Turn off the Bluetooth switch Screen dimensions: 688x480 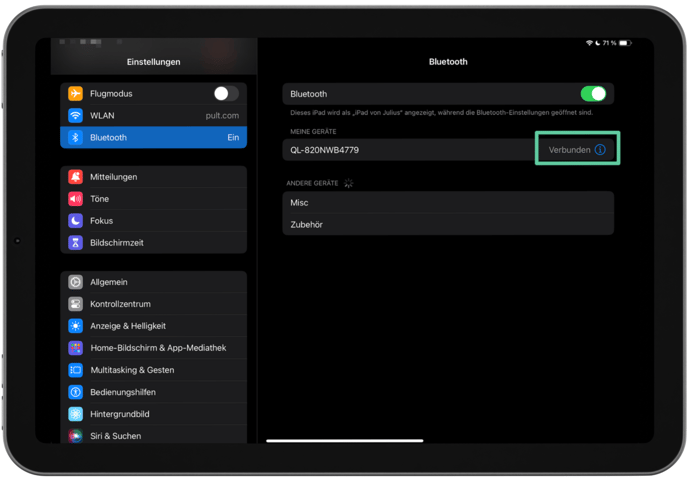(x=593, y=93)
